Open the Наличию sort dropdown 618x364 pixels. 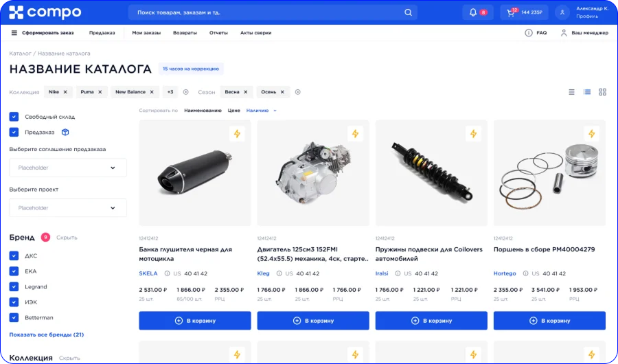261,110
